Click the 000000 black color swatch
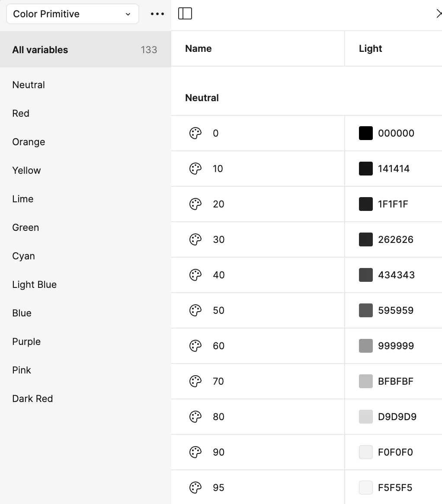 coord(366,133)
